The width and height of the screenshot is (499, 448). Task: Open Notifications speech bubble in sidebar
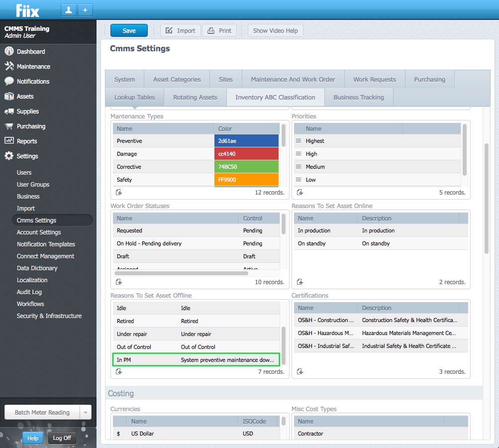tap(9, 81)
